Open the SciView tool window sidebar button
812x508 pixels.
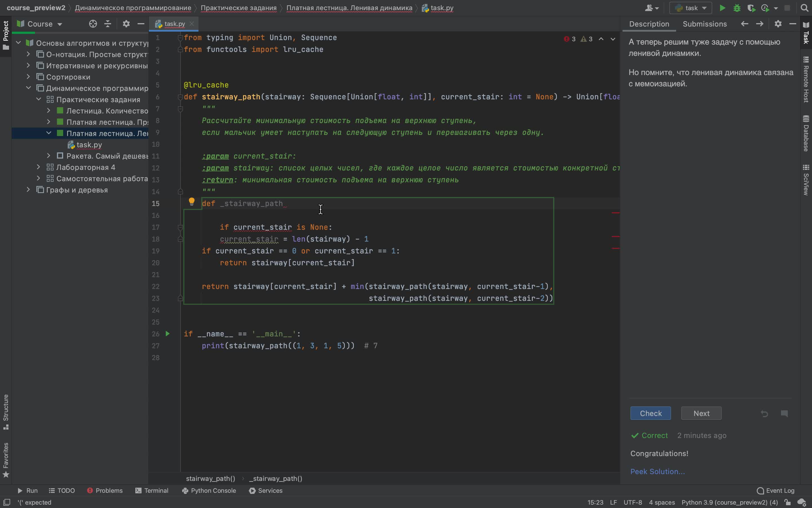[x=806, y=179]
